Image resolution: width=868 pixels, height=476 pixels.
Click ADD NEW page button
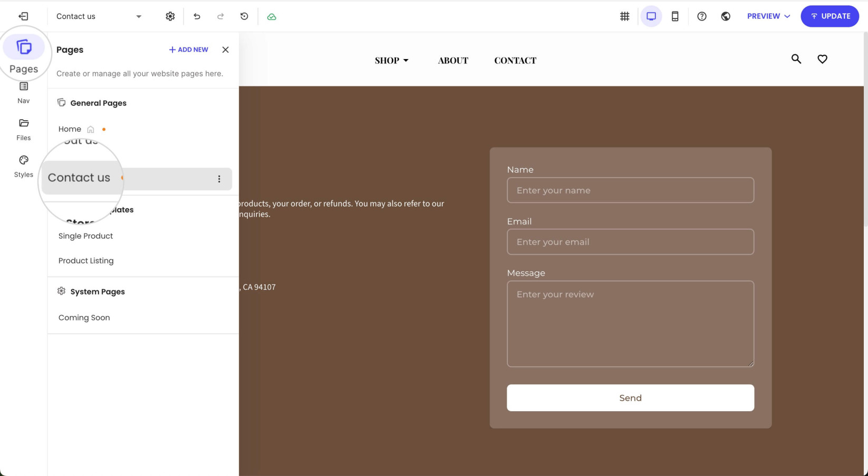coord(188,50)
